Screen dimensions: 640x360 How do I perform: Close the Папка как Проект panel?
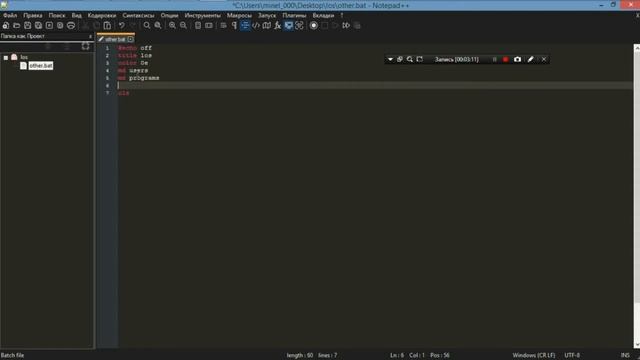90,36
